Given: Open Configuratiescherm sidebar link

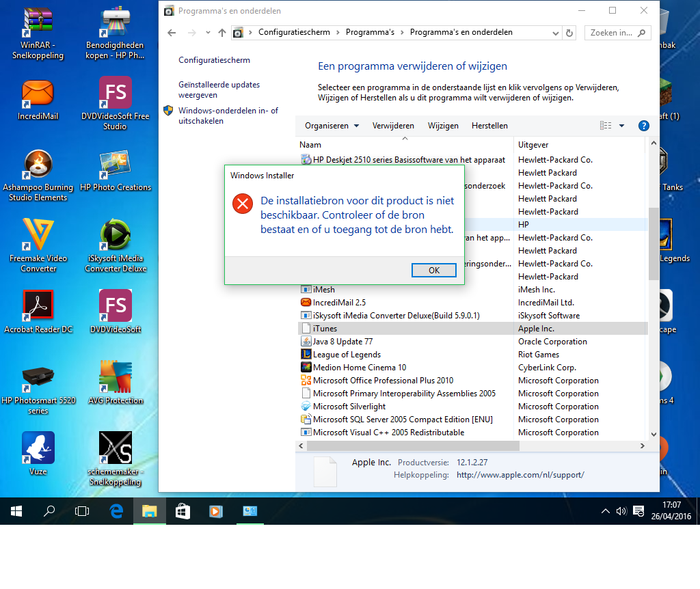Looking at the screenshot, I should tap(214, 60).
